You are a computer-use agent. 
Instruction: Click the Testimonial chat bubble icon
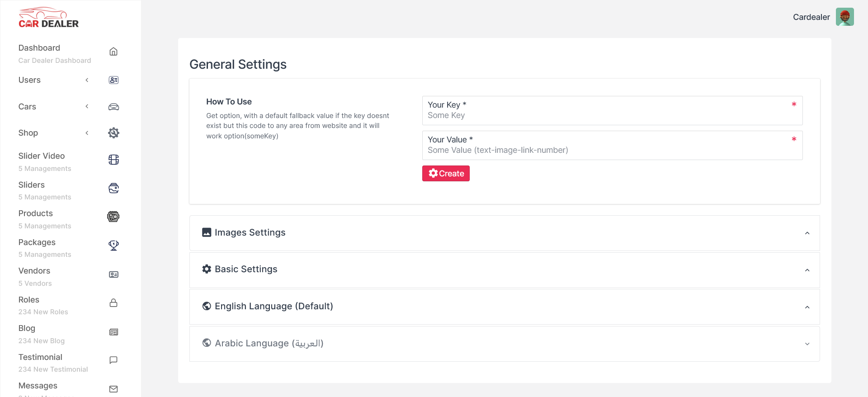(x=113, y=360)
